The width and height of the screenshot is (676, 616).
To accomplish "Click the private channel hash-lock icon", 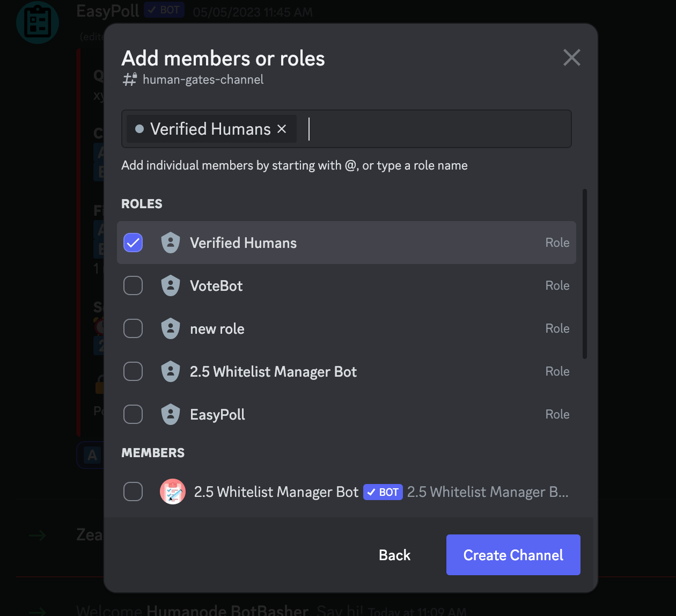I will 130,79.
